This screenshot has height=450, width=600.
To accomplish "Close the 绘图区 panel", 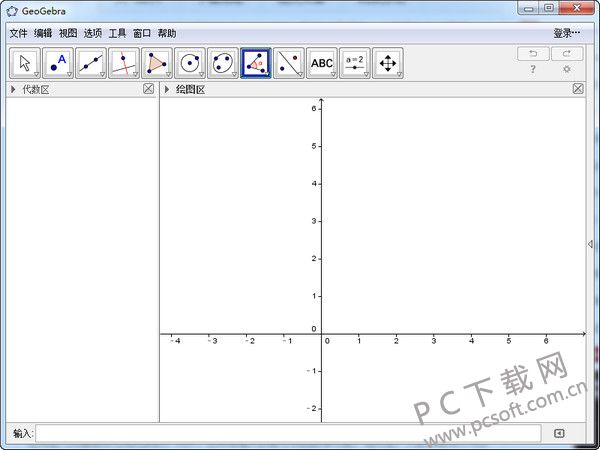I will [578, 89].
